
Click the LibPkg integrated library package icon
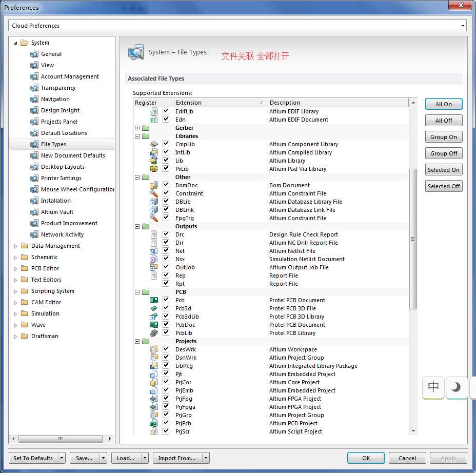(154, 366)
